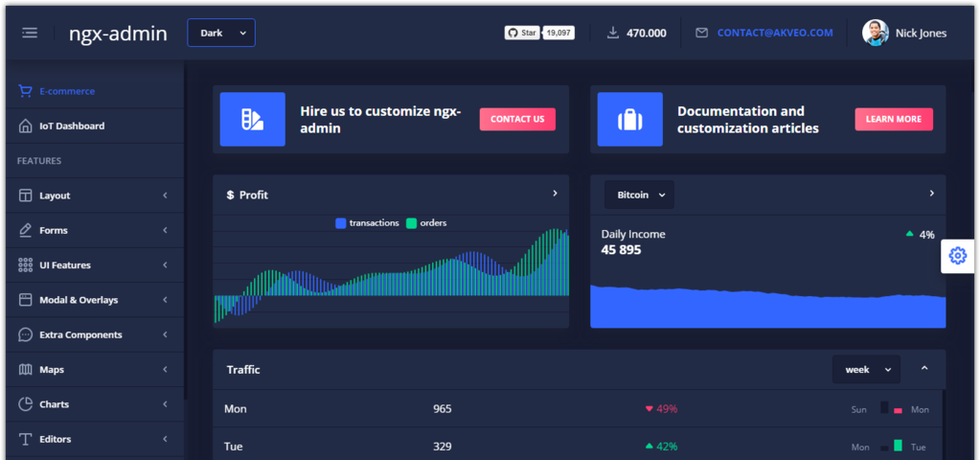The width and height of the screenshot is (980, 460).
Task: Click the blue briefcase documentation icon
Action: click(630, 120)
